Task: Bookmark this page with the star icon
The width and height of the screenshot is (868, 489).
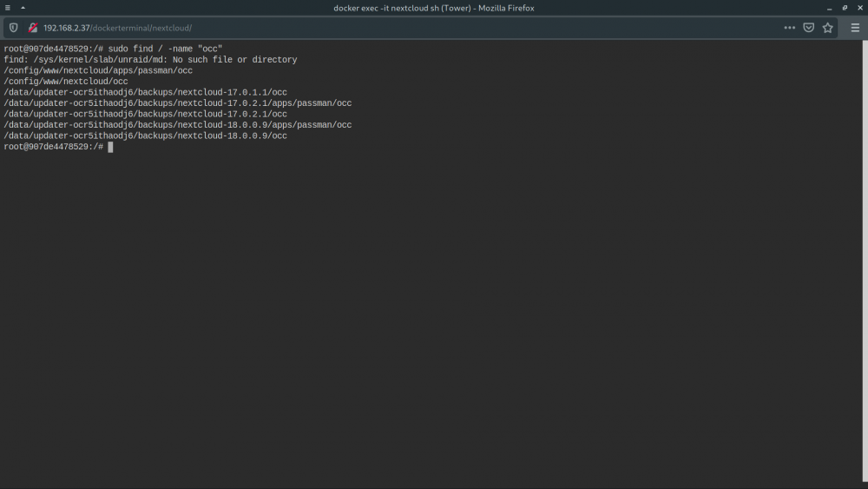Action: pos(827,28)
